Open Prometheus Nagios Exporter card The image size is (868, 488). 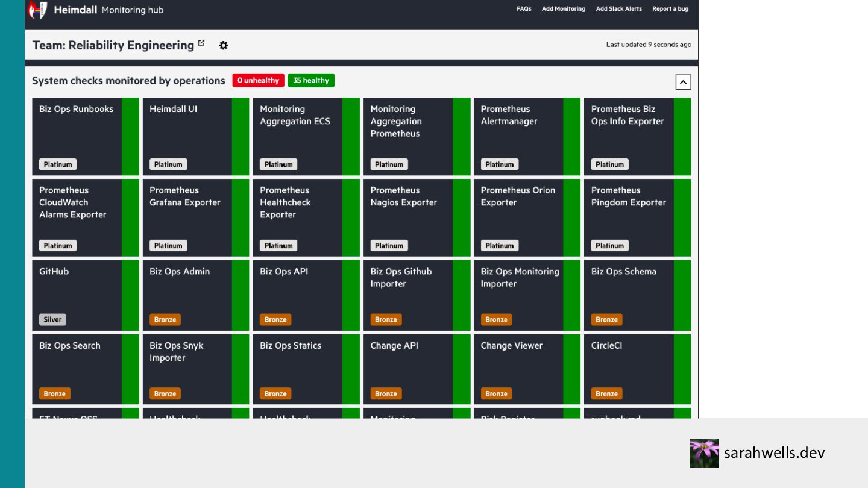(x=417, y=217)
